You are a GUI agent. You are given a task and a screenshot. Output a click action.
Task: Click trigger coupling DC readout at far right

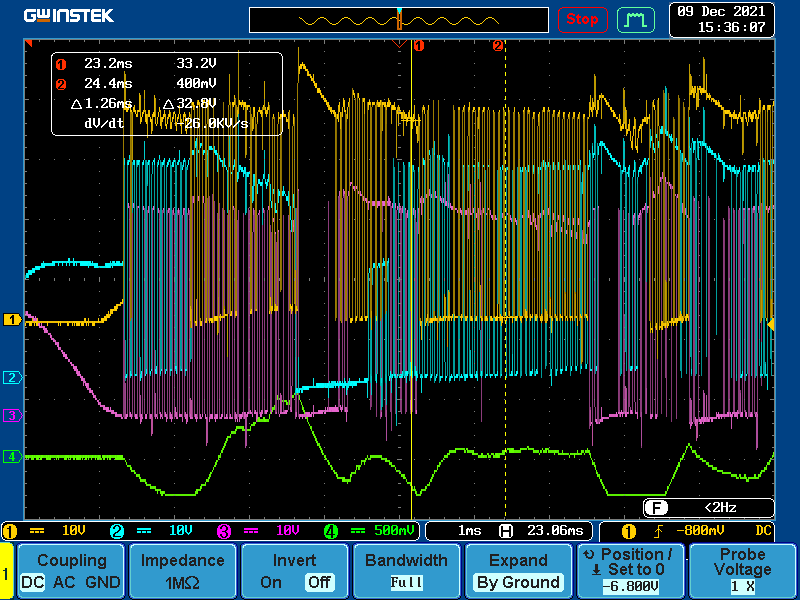click(x=763, y=531)
